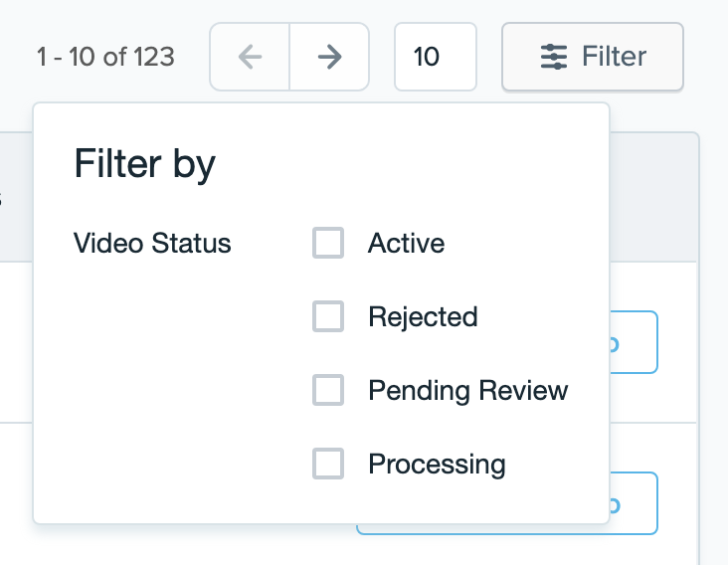Click the Processing option label
Image resolution: width=728 pixels, height=565 pixels.
tap(437, 464)
